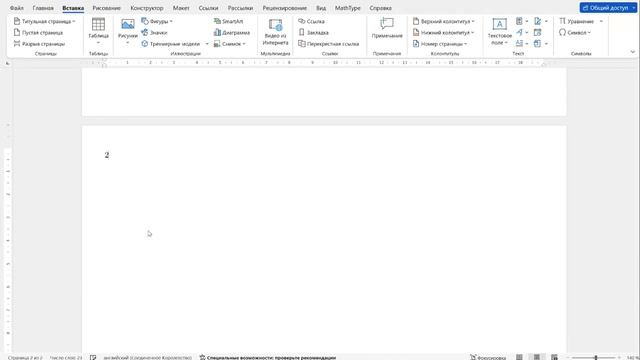Click the ruler tab stop selector

8,63
